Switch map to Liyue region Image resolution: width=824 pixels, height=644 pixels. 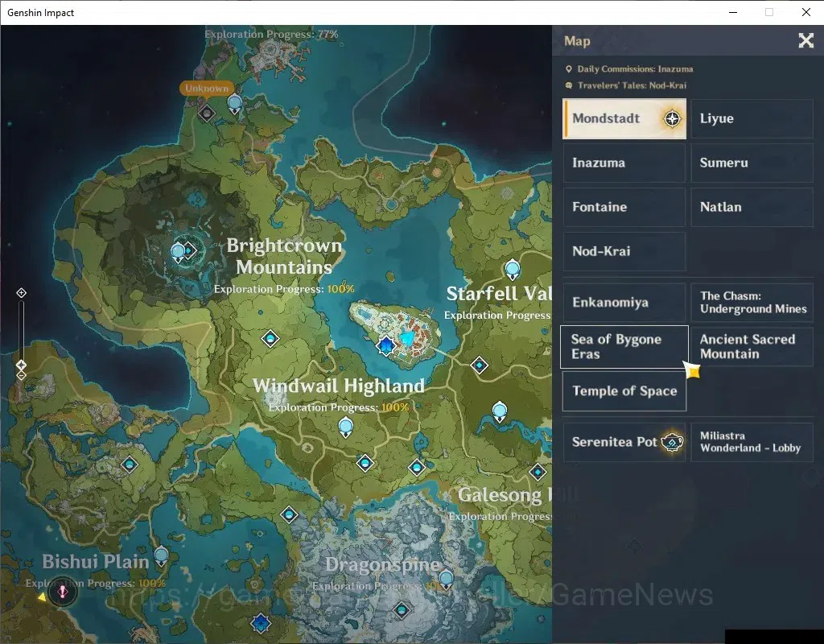click(752, 118)
